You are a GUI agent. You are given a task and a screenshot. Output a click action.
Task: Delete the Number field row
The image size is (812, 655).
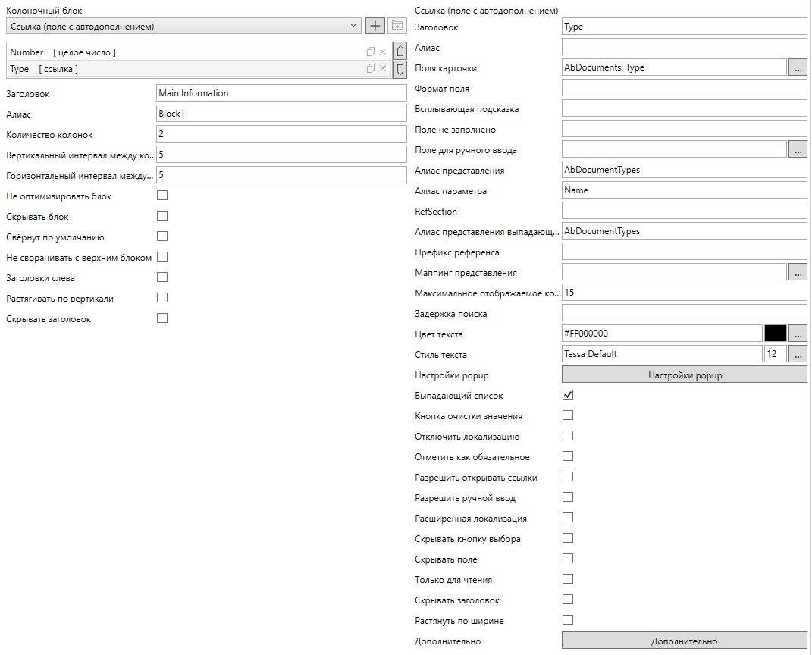click(383, 52)
